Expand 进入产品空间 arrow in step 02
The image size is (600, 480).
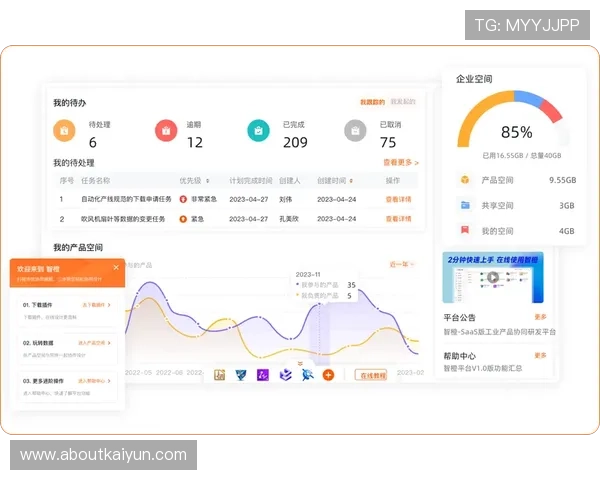click(109, 343)
